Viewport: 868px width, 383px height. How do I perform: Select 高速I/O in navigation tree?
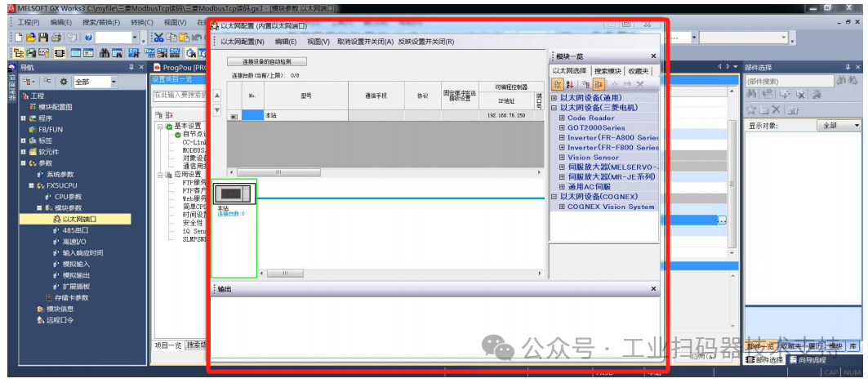(74, 241)
